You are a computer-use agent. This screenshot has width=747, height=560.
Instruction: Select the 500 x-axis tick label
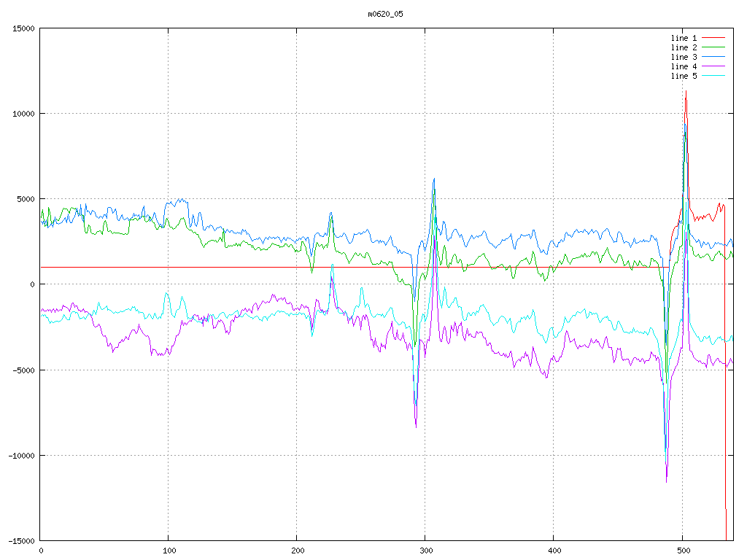682,551
